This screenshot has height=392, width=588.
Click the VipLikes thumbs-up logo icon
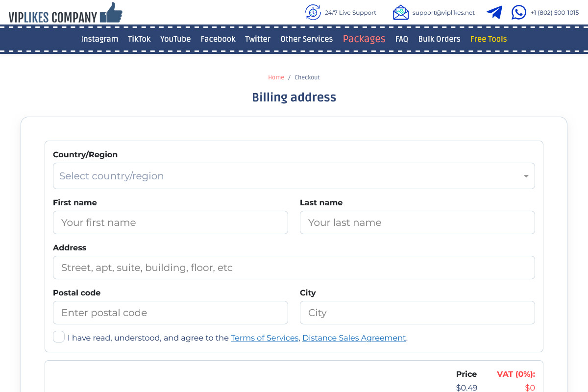coord(111,13)
